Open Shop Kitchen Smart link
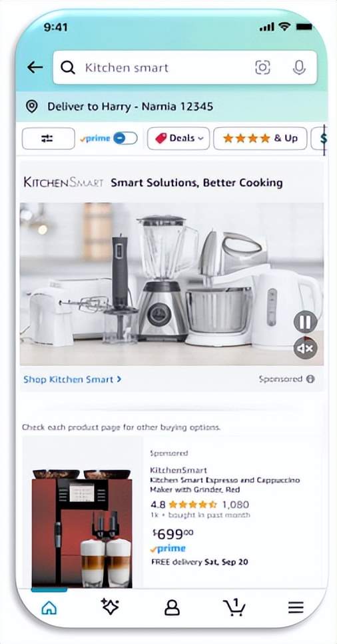This screenshot has height=644, width=337. click(x=72, y=379)
